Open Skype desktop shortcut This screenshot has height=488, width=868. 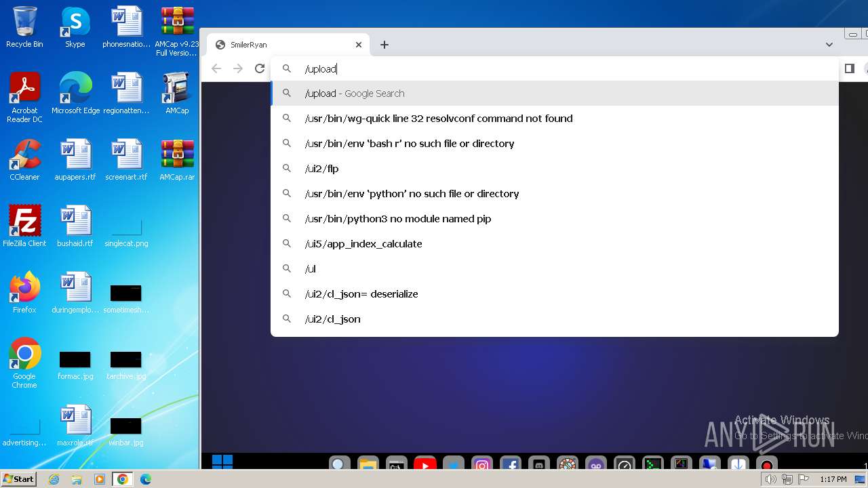75,27
